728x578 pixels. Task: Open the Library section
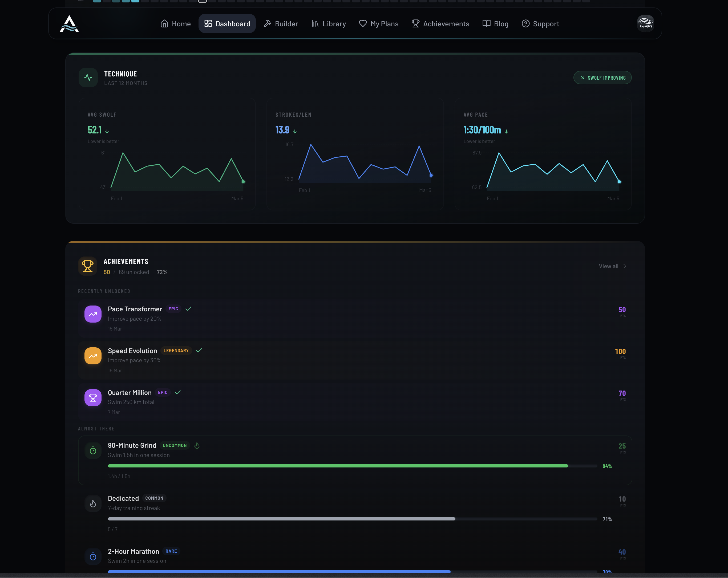(x=329, y=24)
